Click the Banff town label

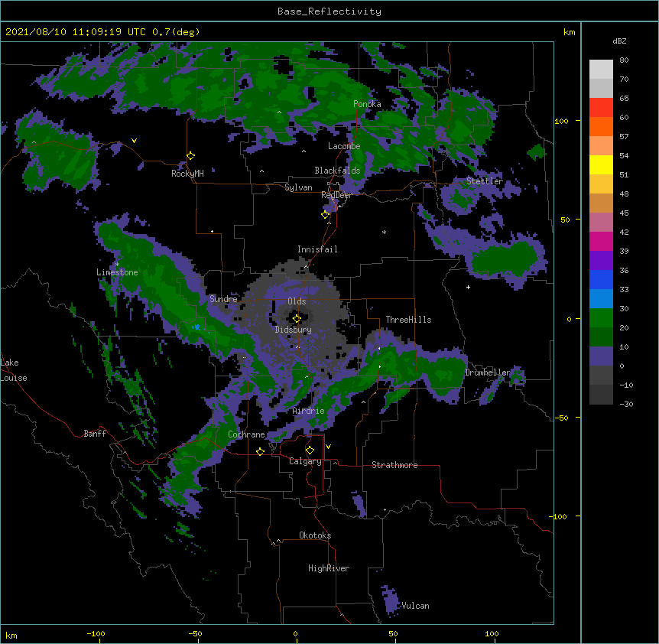(x=95, y=434)
